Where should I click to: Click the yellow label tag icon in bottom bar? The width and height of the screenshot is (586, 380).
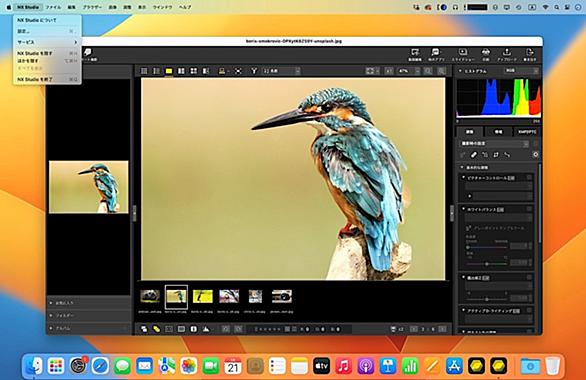pyautogui.click(x=157, y=329)
